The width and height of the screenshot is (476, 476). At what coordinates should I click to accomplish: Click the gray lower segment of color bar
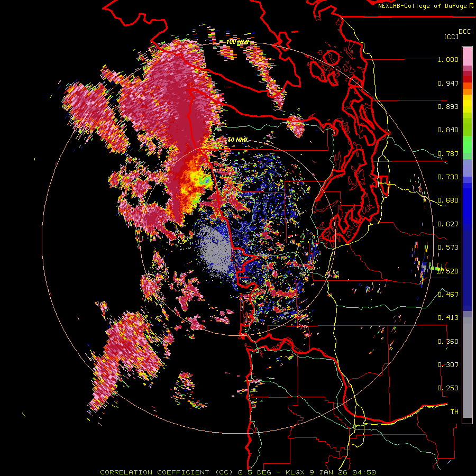point(467,368)
